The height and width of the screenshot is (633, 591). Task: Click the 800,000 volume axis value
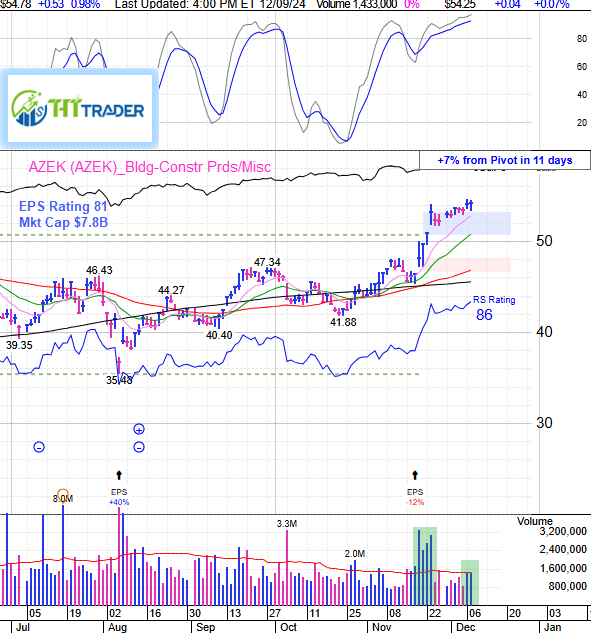[568, 586]
